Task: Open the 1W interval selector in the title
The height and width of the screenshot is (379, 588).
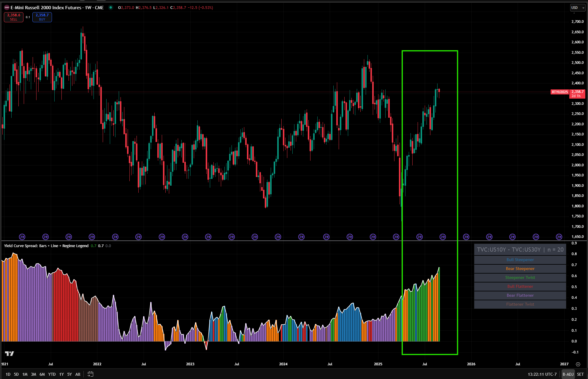Action: 88,8
